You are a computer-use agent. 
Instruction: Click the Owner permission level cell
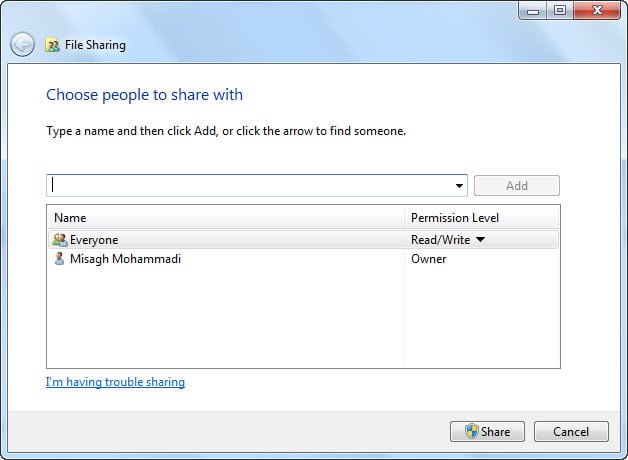click(429, 259)
